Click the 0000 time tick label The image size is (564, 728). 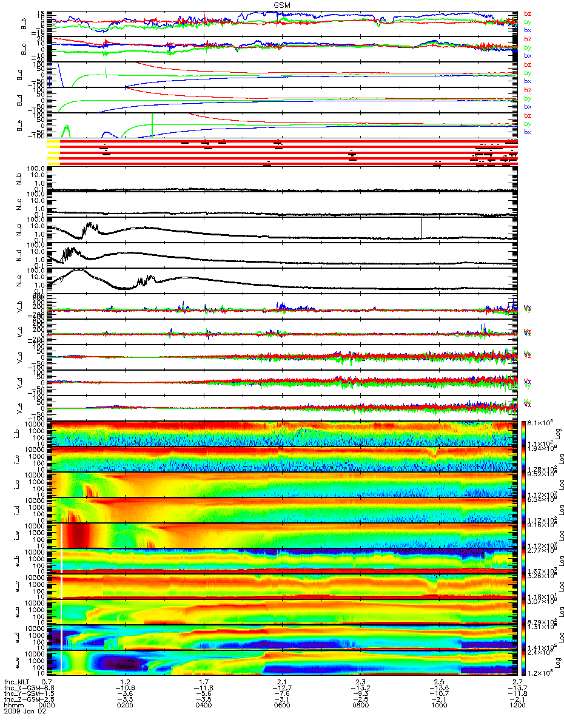coord(47,706)
